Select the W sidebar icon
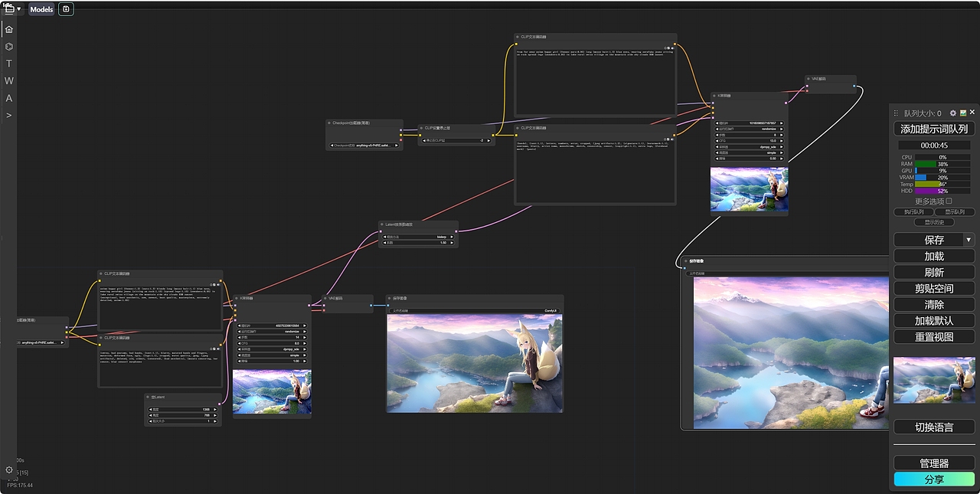 (8, 80)
